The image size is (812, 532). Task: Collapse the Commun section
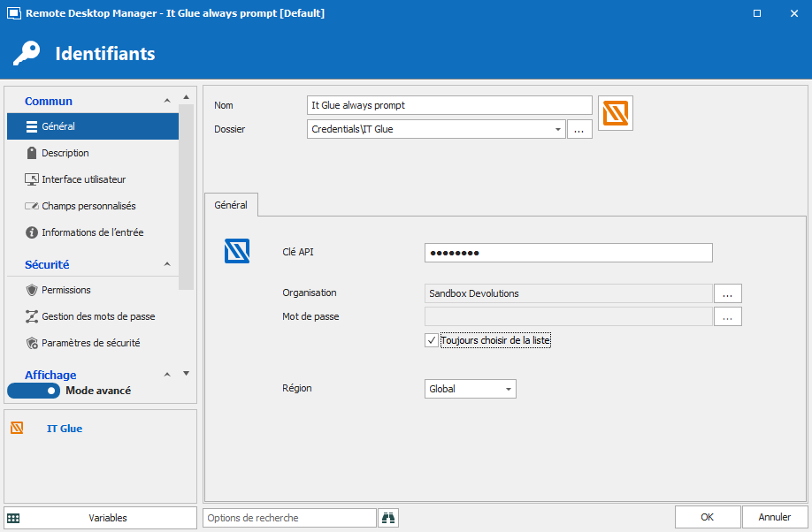pos(167,102)
